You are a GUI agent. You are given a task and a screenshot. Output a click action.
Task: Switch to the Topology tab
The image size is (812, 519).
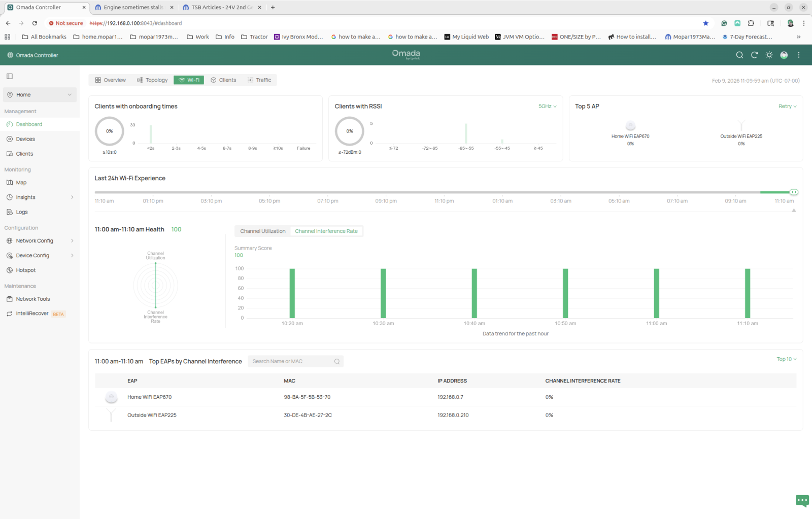click(152, 80)
